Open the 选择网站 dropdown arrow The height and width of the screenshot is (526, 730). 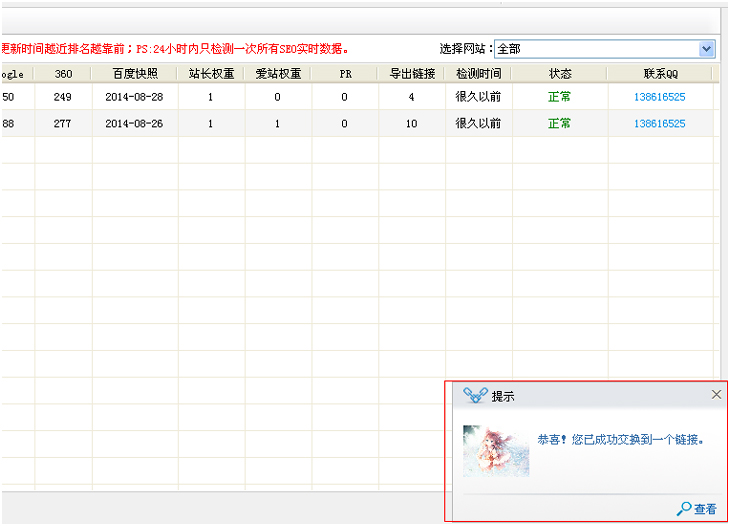pyautogui.click(x=707, y=48)
